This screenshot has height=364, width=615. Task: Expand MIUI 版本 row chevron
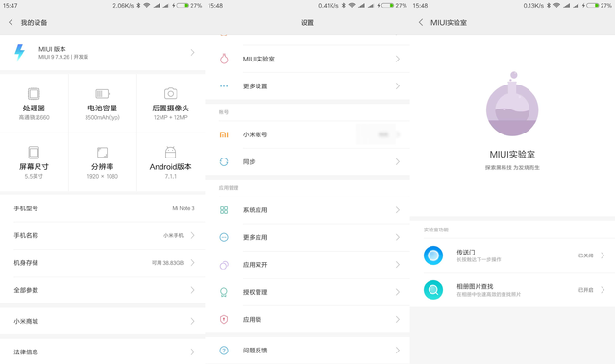click(192, 52)
